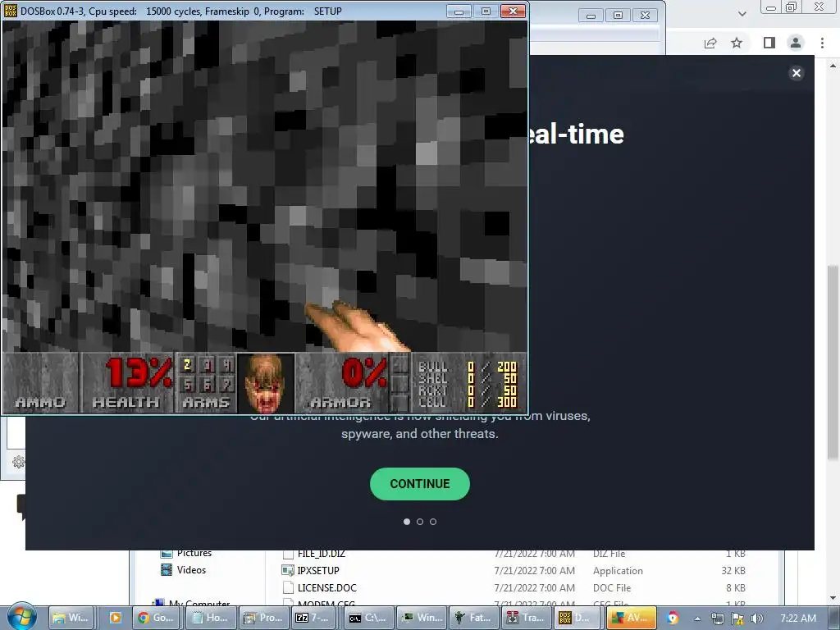Click the '8 KB' size cell
Image resolution: width=840 pixels, height=630 pixels.
pyautogui.click(x=736, y=587)
